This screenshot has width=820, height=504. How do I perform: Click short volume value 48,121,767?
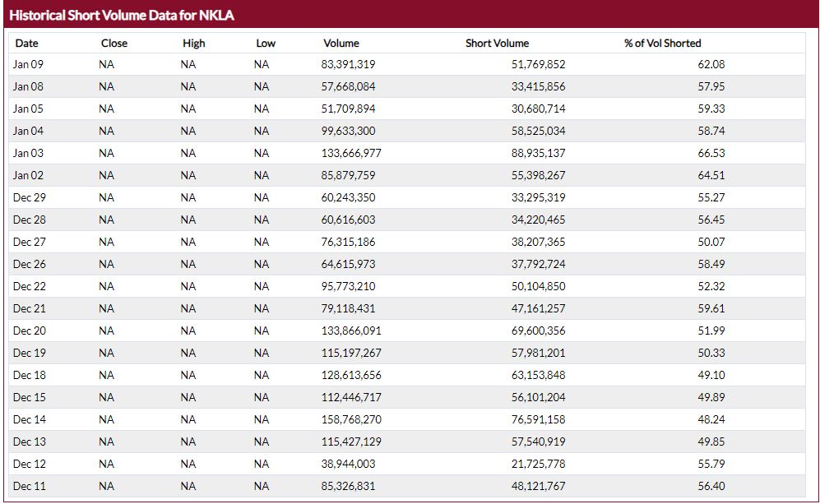538,486
